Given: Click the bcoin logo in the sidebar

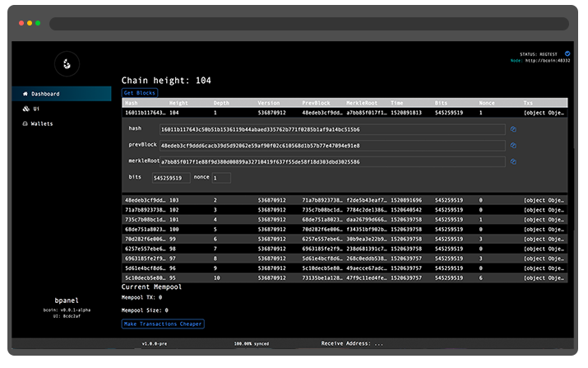Looking at the screenshot, I should tap(67, 64).
